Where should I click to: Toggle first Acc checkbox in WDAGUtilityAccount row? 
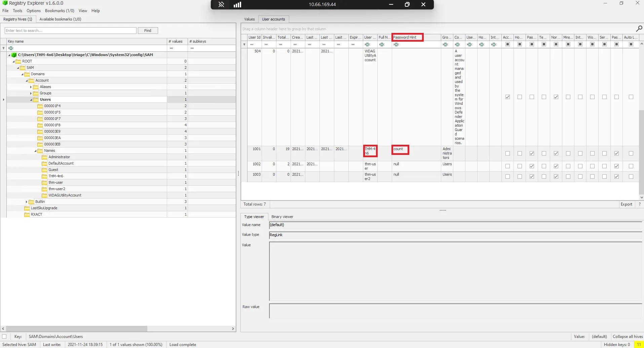click(507, 97)
